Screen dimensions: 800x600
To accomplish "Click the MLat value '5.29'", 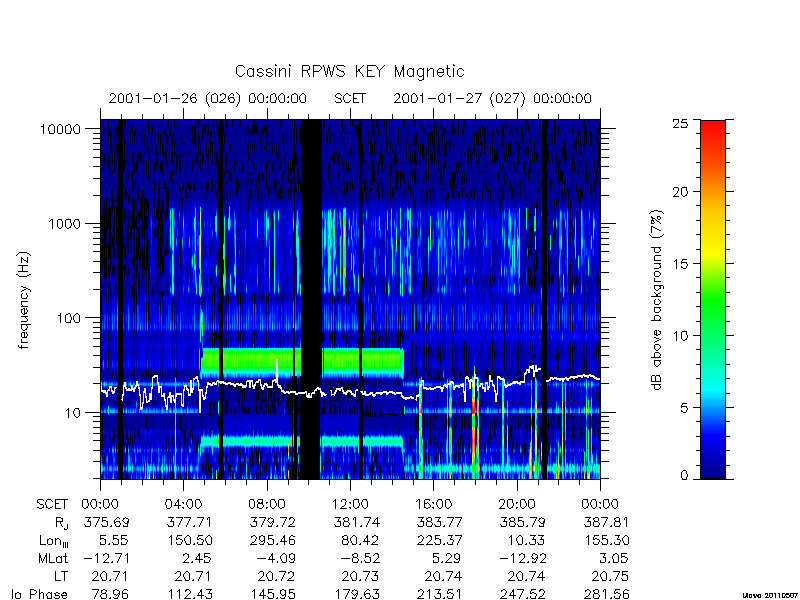I will pos(446,559).
